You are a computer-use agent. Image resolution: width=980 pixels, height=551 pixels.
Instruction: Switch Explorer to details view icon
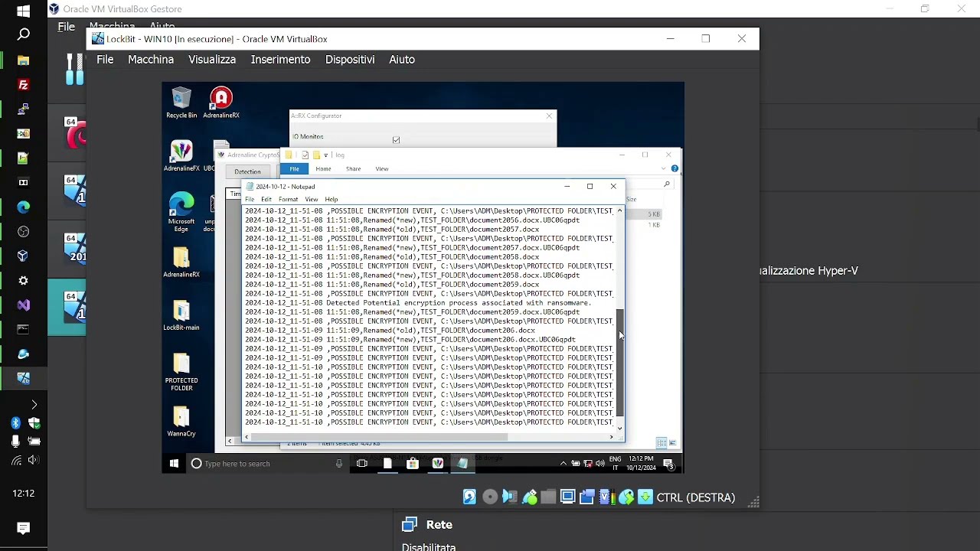click(661, 443)
